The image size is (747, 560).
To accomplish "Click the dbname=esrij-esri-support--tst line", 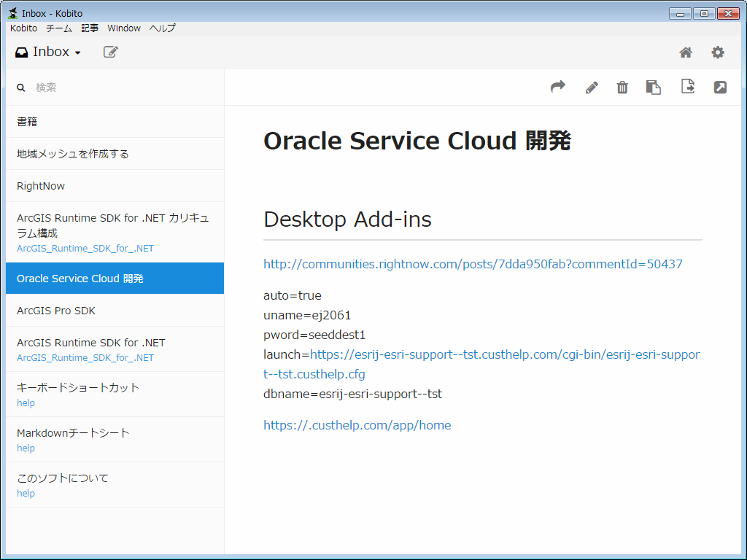I will [x=352, y=394].
